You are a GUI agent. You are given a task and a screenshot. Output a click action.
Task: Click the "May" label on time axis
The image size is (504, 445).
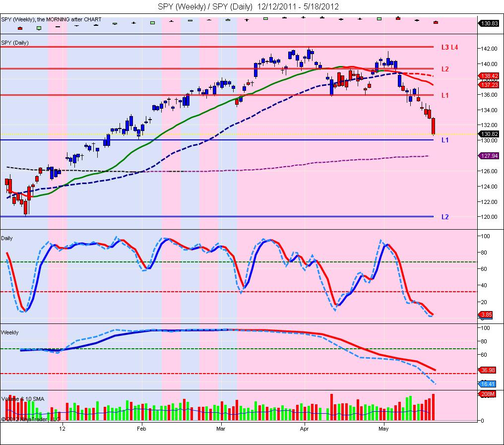point(383,429)
